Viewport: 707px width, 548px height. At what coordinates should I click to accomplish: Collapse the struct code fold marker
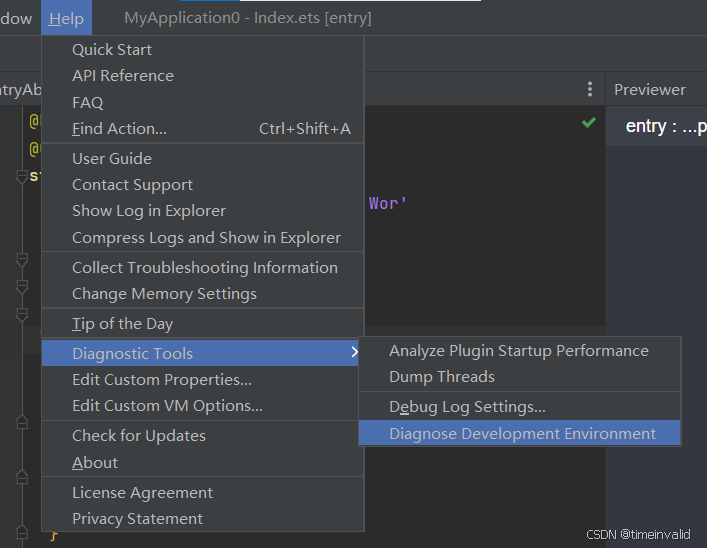[22, 177]
